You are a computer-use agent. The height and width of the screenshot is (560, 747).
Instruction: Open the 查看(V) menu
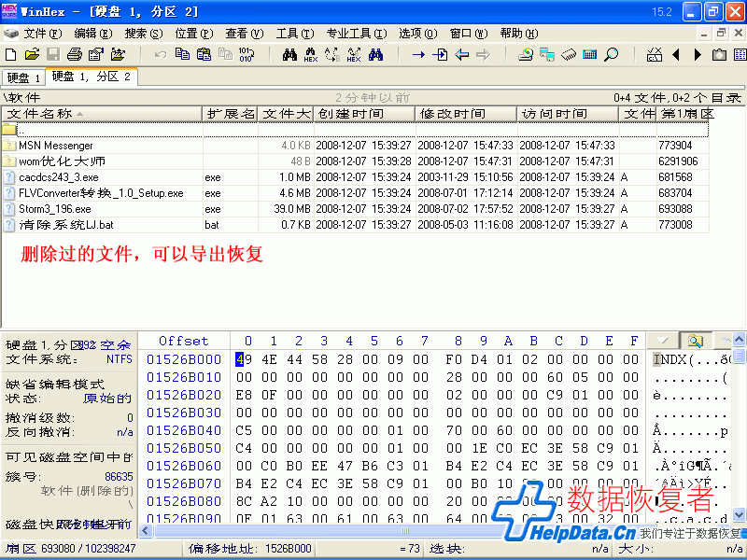[244, 34]
